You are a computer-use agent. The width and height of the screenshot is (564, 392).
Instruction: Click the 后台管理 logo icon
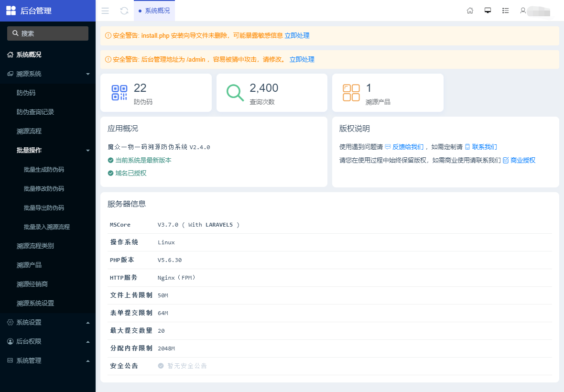click(x=11, y=11)
